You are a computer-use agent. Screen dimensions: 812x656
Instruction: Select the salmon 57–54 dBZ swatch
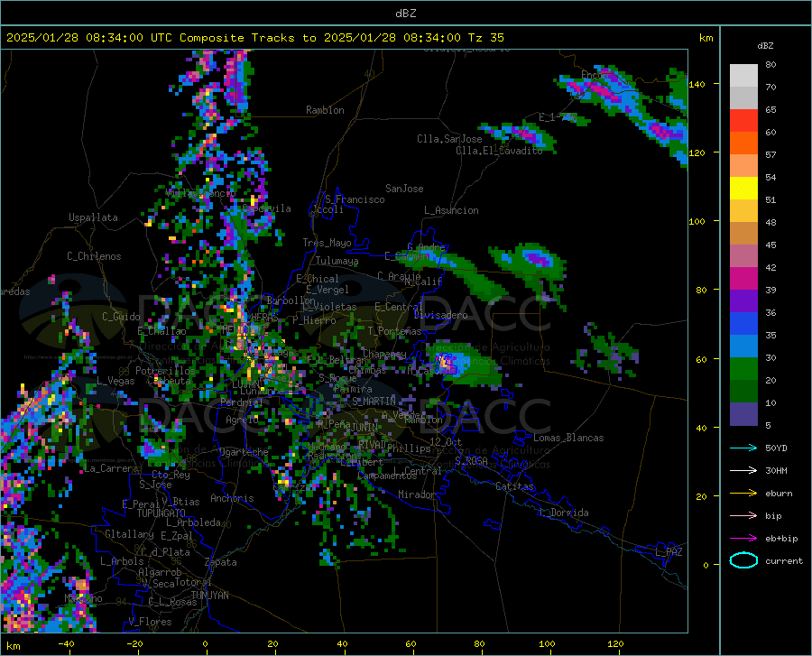tap(743, 166)
